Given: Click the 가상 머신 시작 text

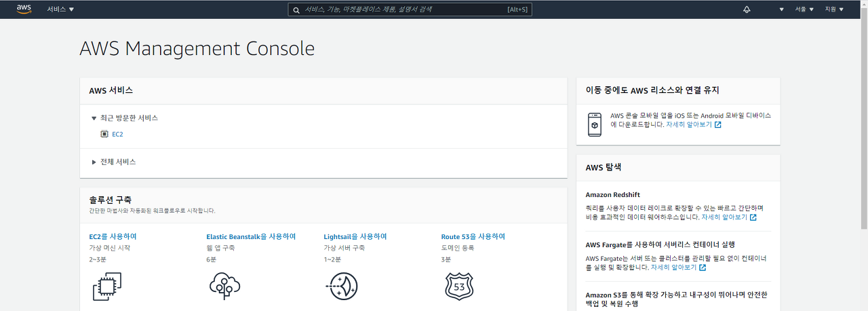Looking at the screenshot, I should (110, 248).
